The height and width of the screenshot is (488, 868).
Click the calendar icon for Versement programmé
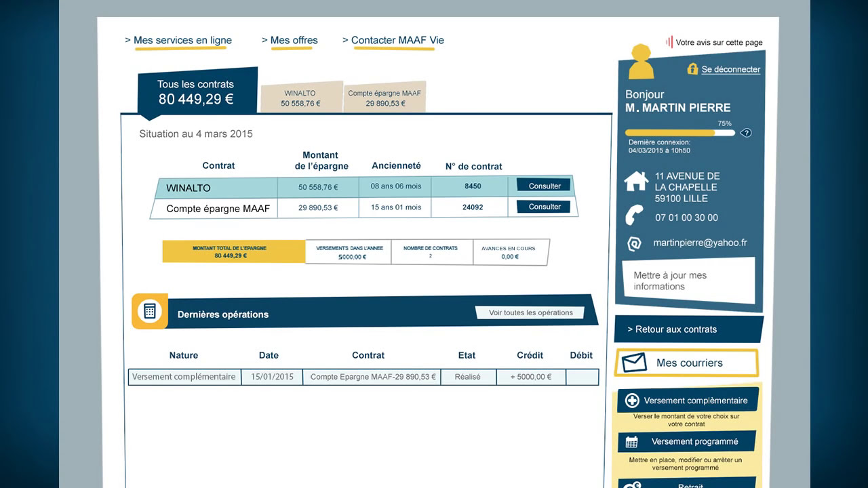(x=632, y=442)
